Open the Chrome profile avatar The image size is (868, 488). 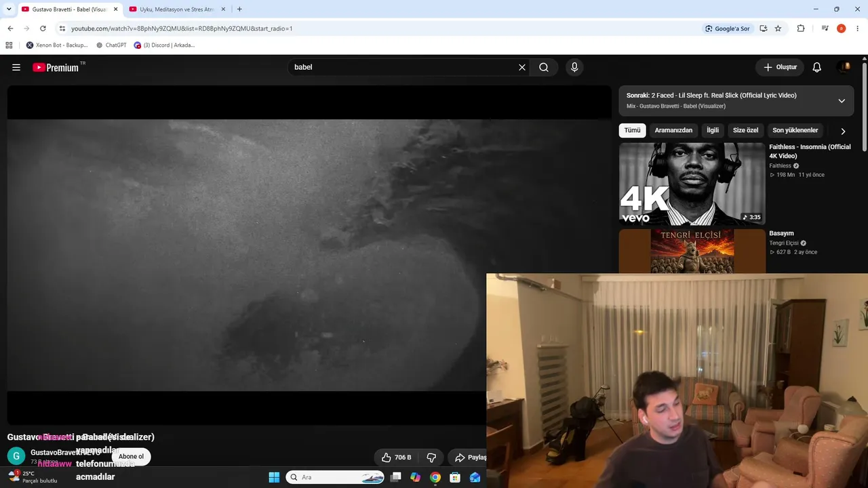(841, 28)
